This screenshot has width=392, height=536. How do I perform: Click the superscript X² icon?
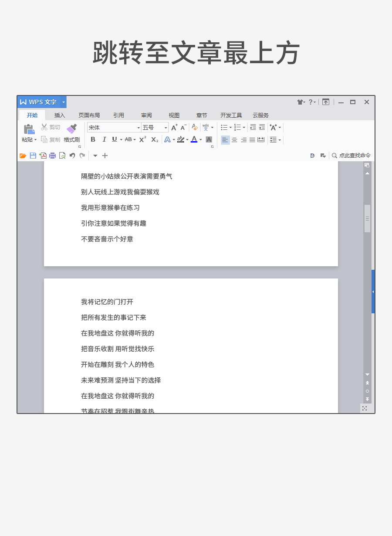tap(142, 139)
